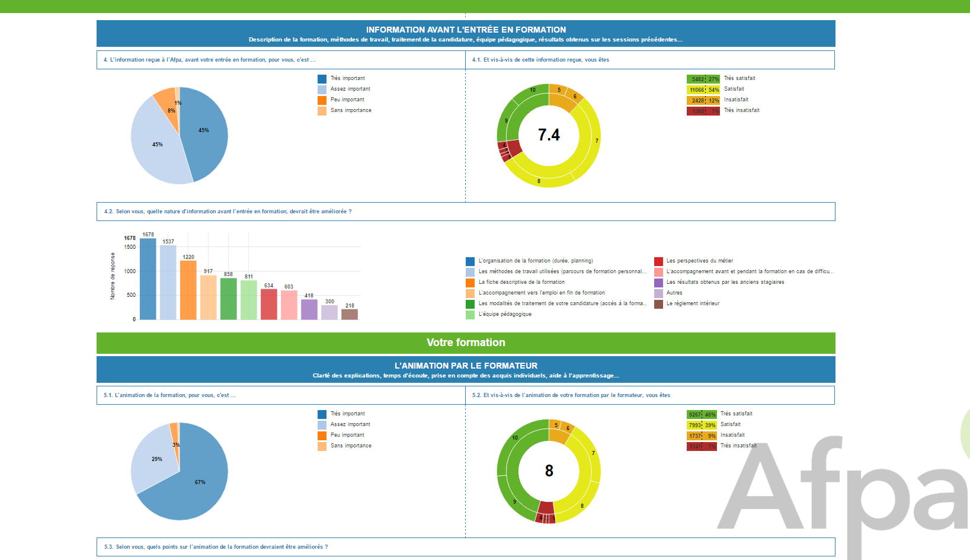This screenshot has height=560, width=970.
Task: Click the score 8 in the second donut center
Action: 549,471
